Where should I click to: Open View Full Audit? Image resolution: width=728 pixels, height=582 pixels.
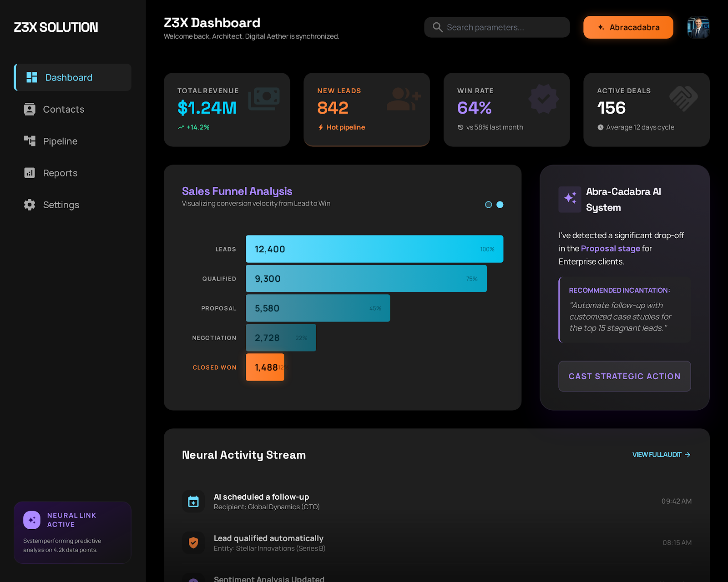[661, 454]
